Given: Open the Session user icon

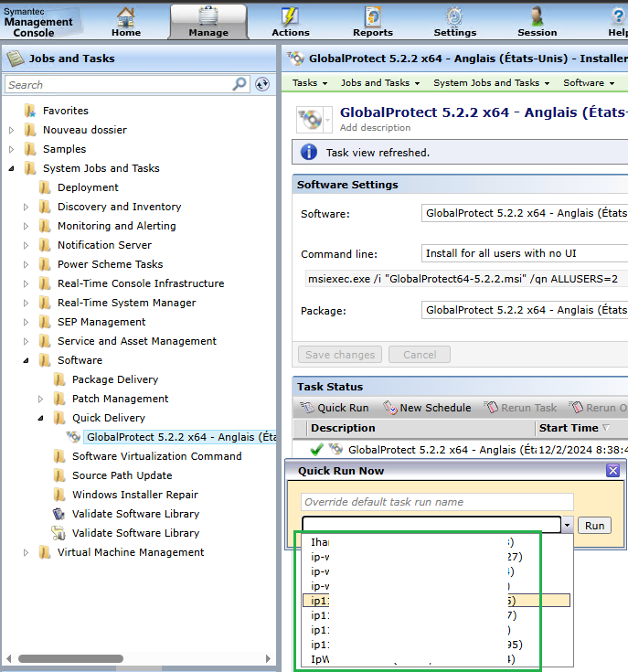Looking at the screenshot, I should pos(537,16).
